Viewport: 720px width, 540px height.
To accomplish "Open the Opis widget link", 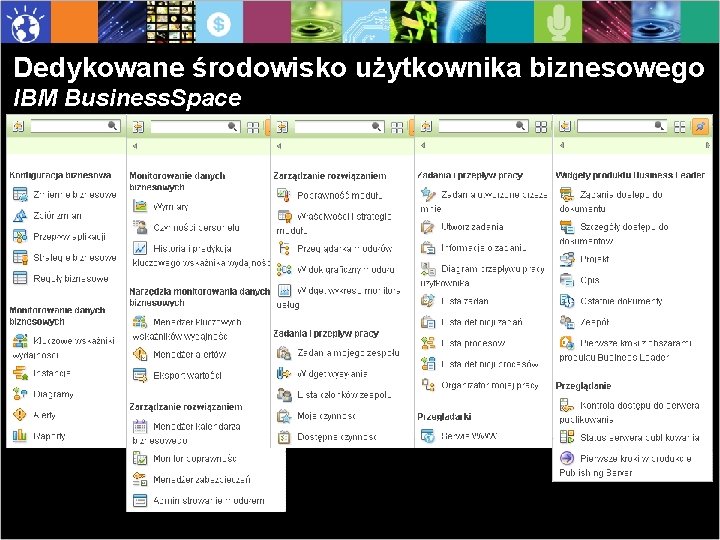I will [590, 280].
